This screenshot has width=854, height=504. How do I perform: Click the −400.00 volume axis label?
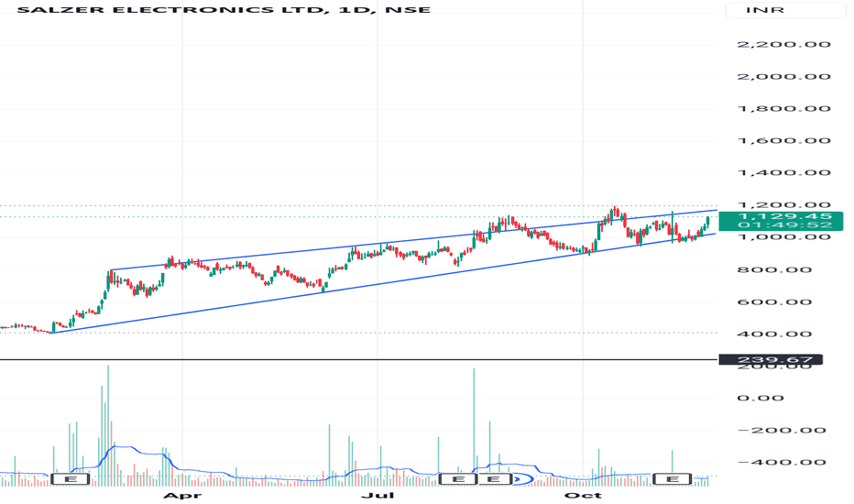pos(781,463)
